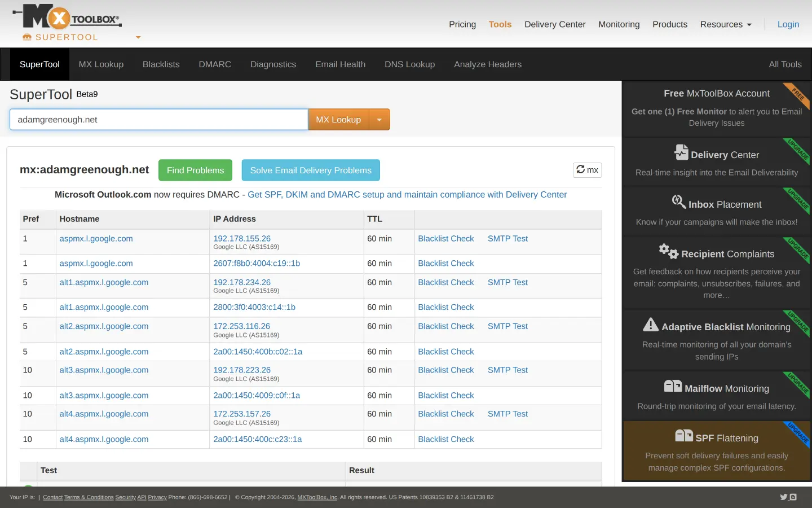Run Blacklist Check for 2a00:1450:4009:c0f::1a
This screenshot has width=812, height=508.
(x=446, y=396)
